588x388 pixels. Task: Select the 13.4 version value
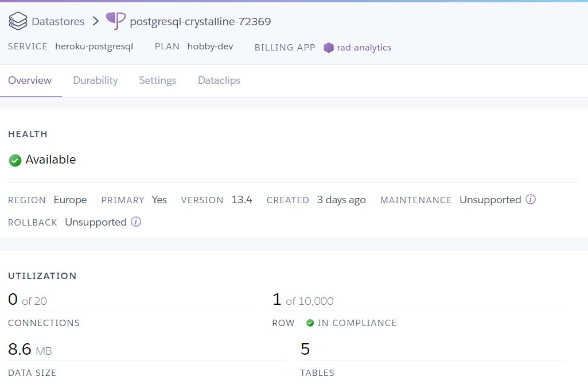click(242, 200)
